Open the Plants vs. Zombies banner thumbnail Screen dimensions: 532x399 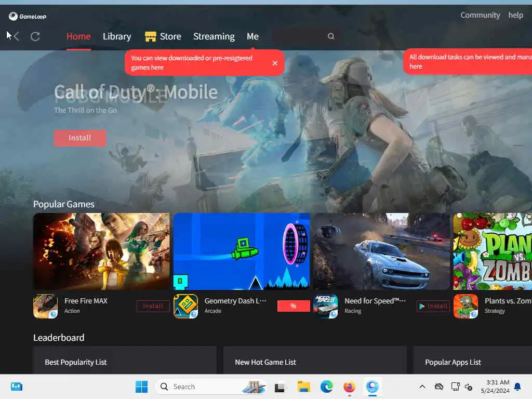[x=493, y=251]
